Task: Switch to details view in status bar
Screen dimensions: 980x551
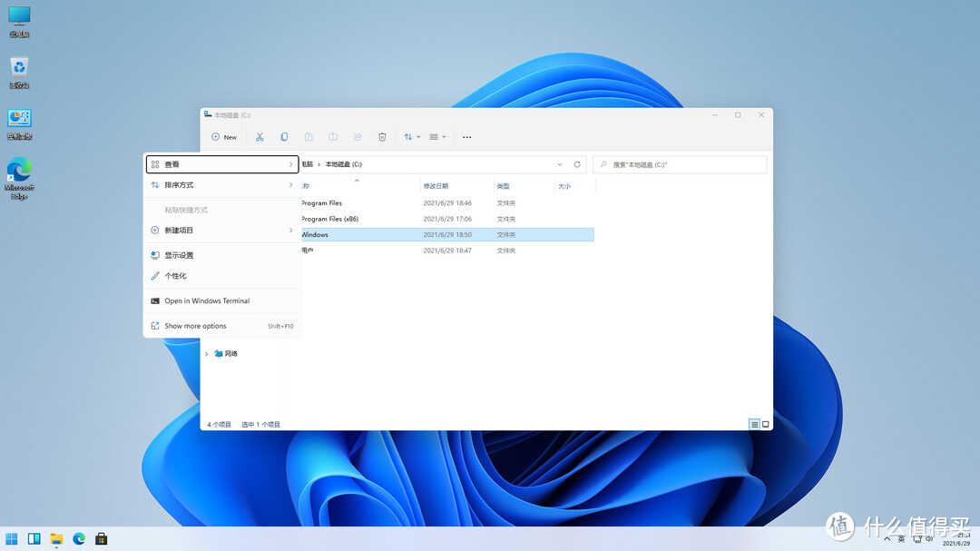Action: click(754, 424)
